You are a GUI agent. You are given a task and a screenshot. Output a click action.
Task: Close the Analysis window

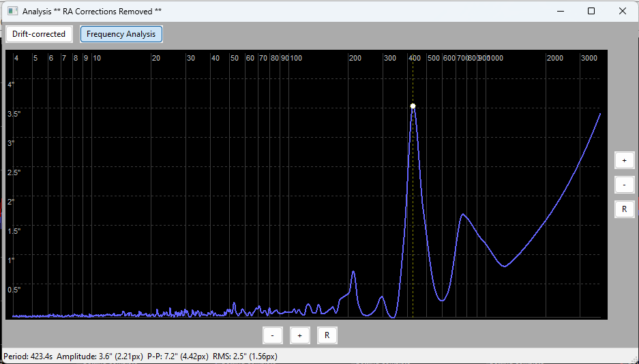tap(622, 11)
